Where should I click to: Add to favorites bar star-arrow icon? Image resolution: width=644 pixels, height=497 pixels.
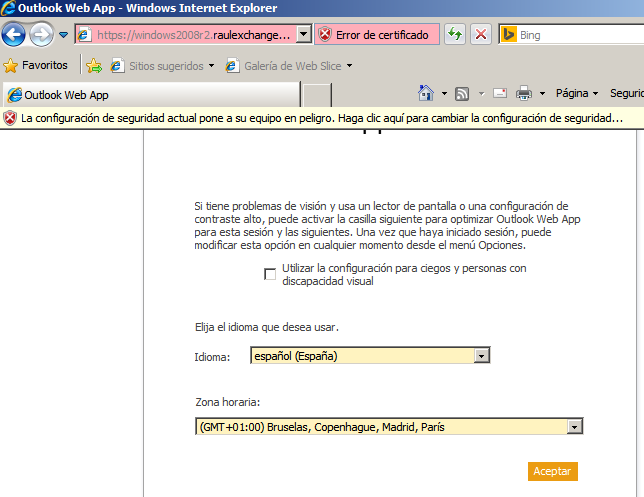click(x=94, y=66)
